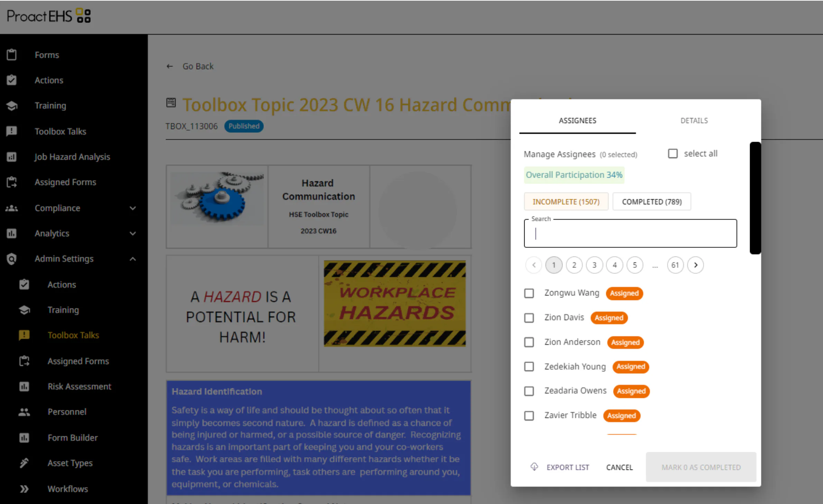Screen dimensions: 823x504
Task: Click the ProactEHS apps grid logo icon
Action: pyautogui.click(x=83, y=16)
